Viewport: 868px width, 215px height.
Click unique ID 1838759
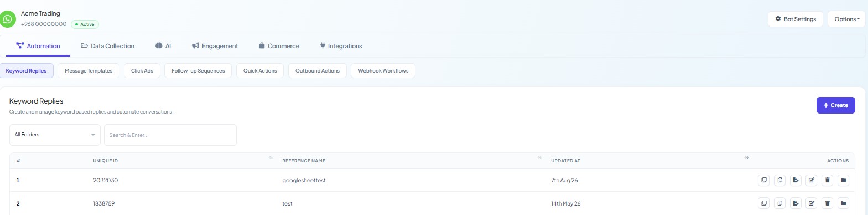104,204
